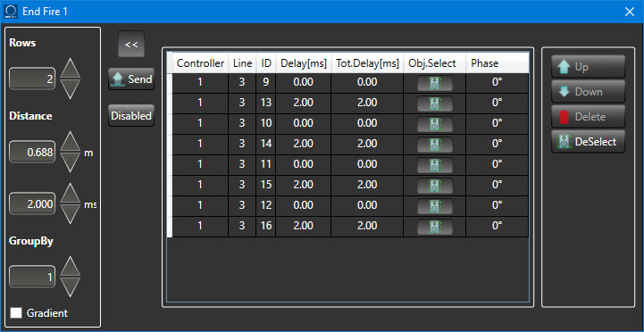Select ID cell with value 13

tap(266, 103)
